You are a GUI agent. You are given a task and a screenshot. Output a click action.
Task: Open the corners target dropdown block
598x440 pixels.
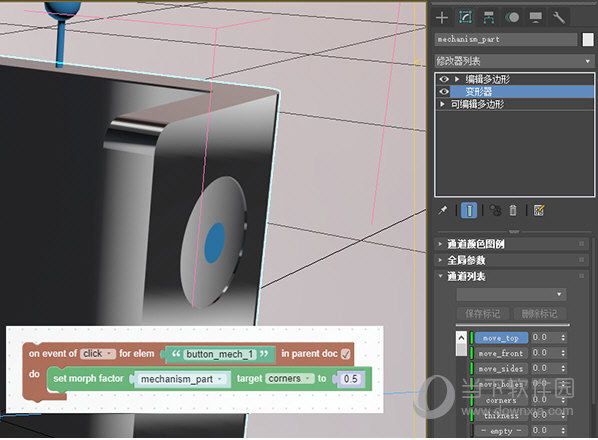290,378
